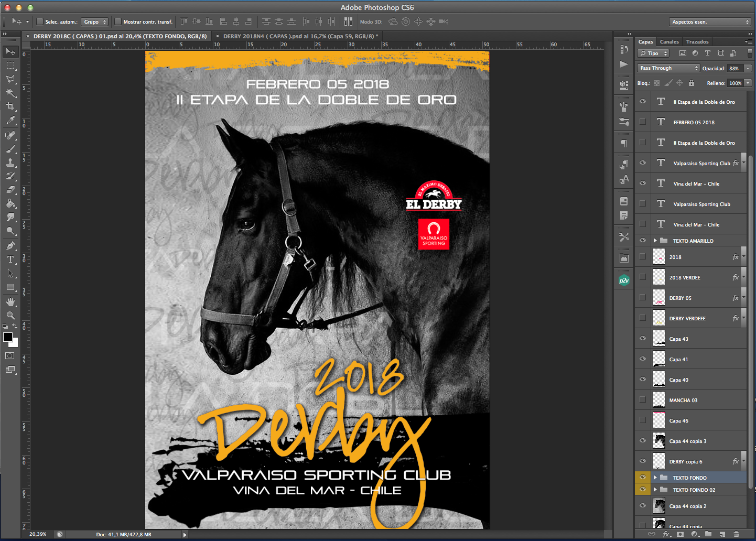The height and width of the screenshot is (541, 756).
Task: Change the screen mode
Action: 10,370
